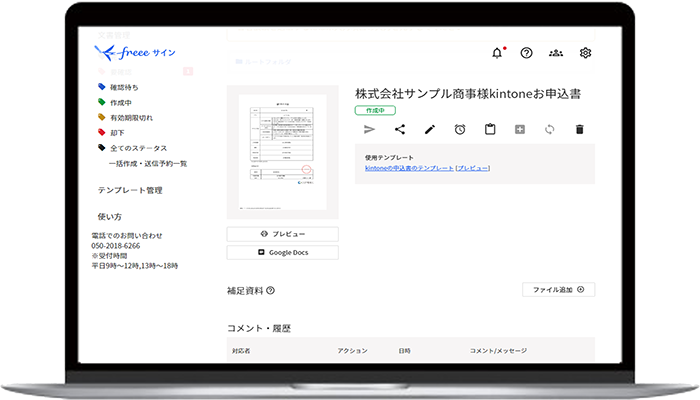Click the phone number 050-2018-6266
Screen dimensions: 700x400
pyautogui.click(x=116, y=246)
